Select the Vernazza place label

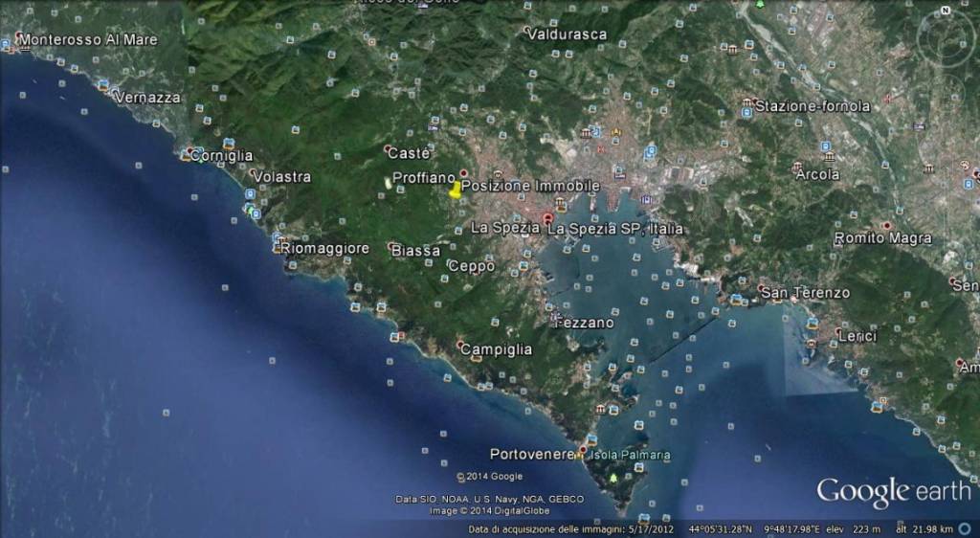point(146,97)
